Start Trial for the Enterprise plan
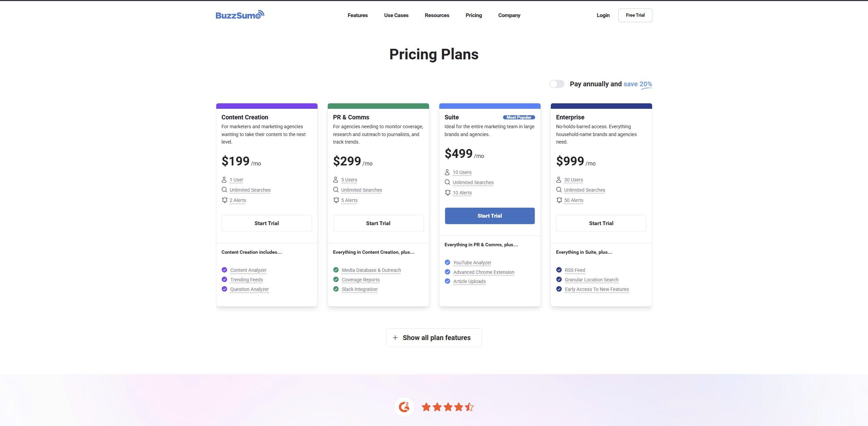This screenshot has height=426, width=868. 601,223
